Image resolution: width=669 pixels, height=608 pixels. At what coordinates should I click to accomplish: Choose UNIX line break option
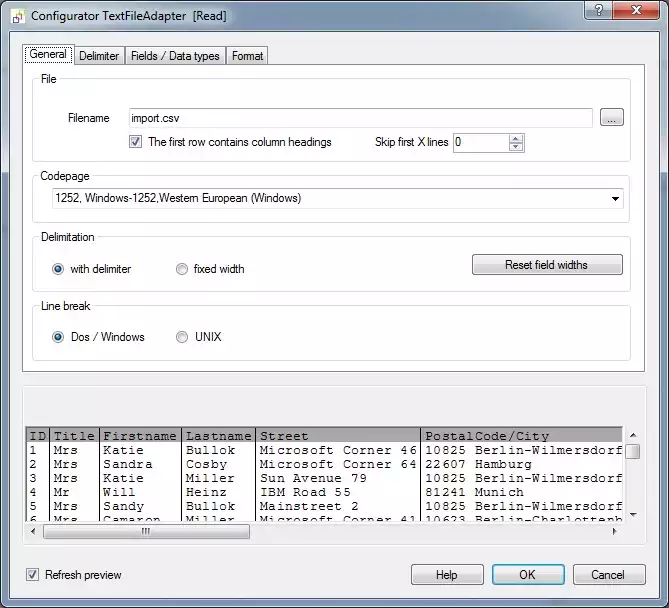[x=182, y=337]
